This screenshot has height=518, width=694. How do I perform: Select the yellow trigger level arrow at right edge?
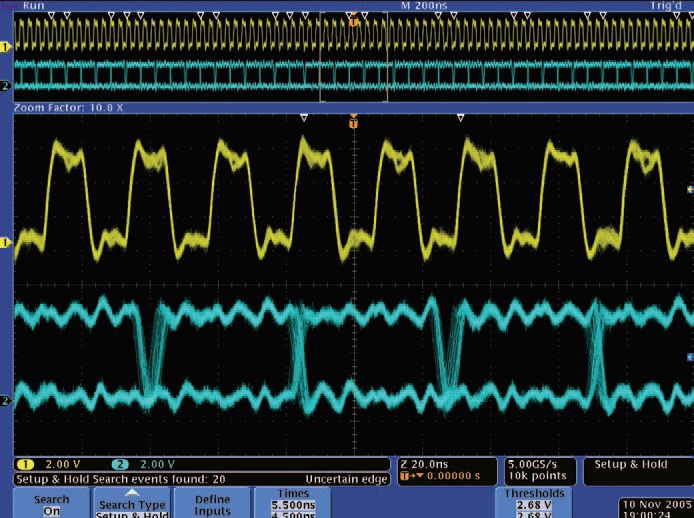(689, 188)
